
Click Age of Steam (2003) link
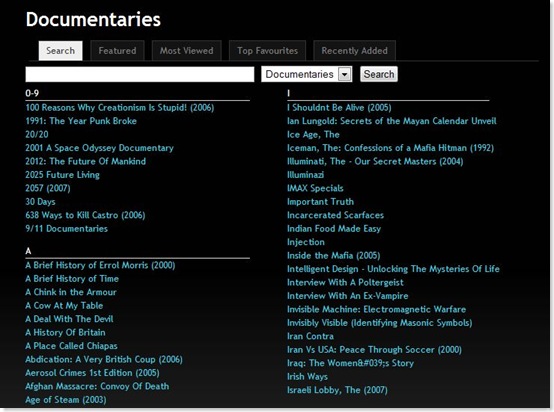(x=66, y=399)
